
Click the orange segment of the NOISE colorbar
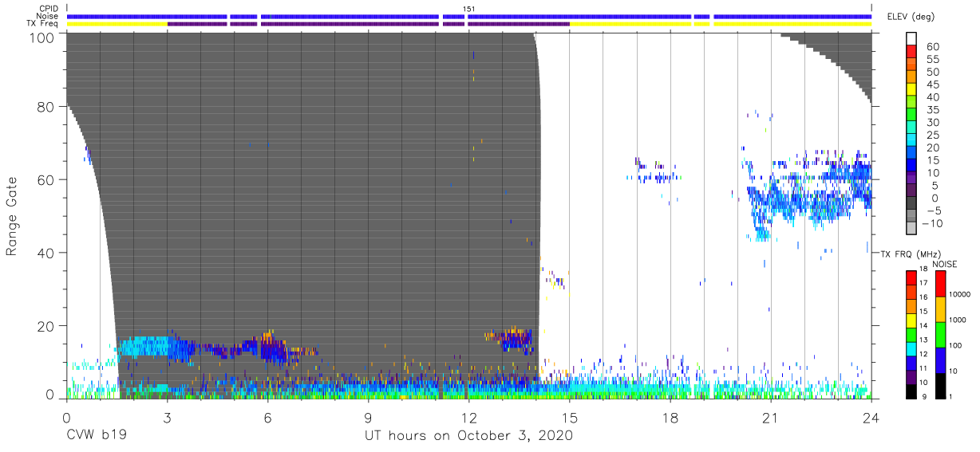[942, 309]
